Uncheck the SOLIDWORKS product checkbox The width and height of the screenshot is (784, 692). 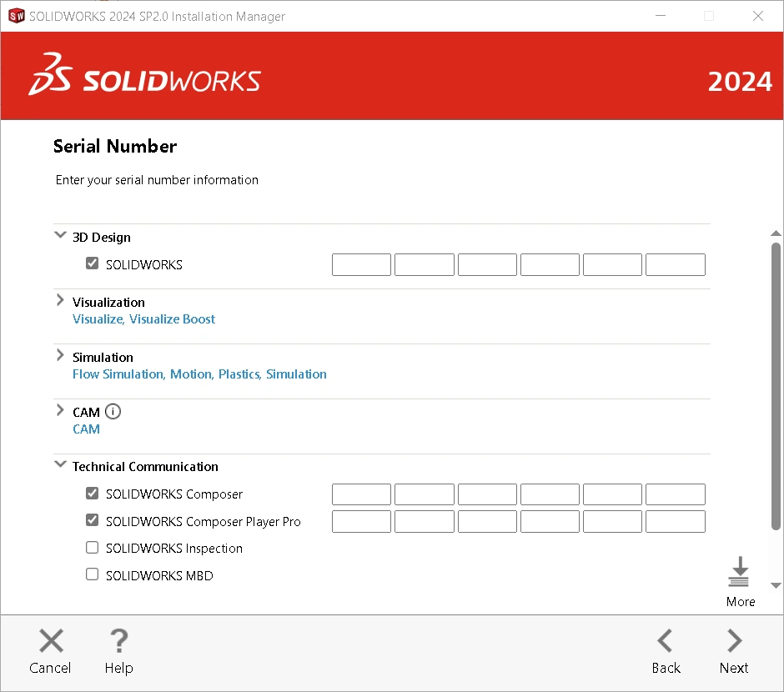coord(92,263)
